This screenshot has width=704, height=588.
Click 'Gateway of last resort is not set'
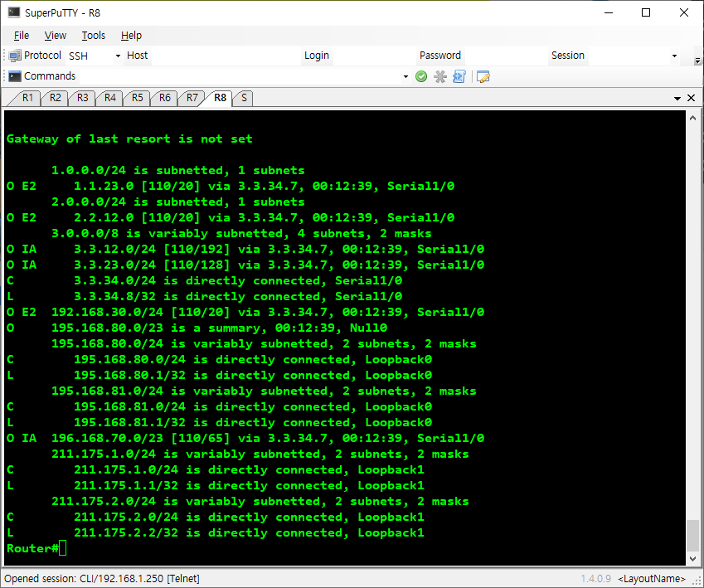tap(129, 138)
